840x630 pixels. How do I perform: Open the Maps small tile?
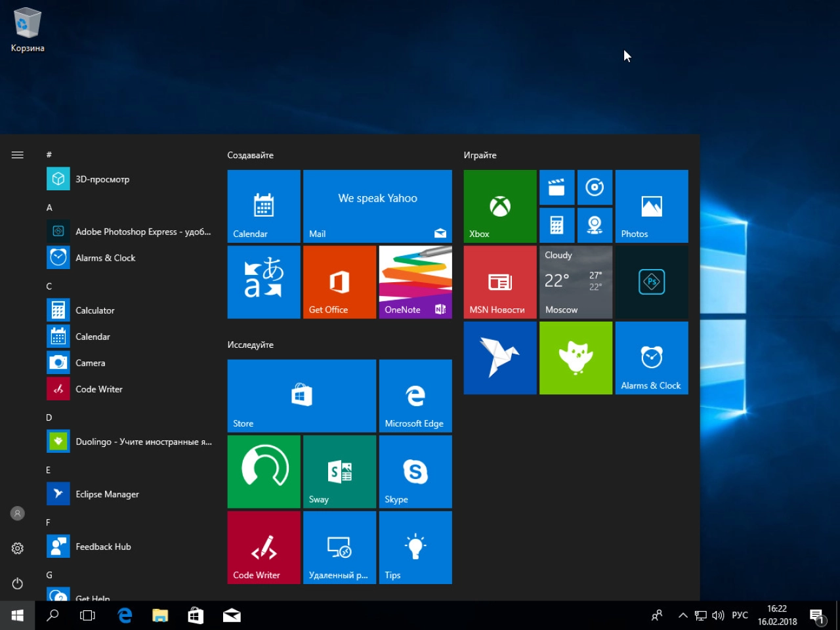[x=595, y=225]
